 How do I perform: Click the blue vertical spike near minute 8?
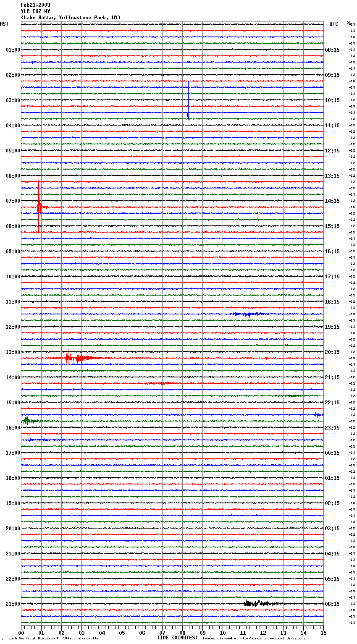coord(188,101)
